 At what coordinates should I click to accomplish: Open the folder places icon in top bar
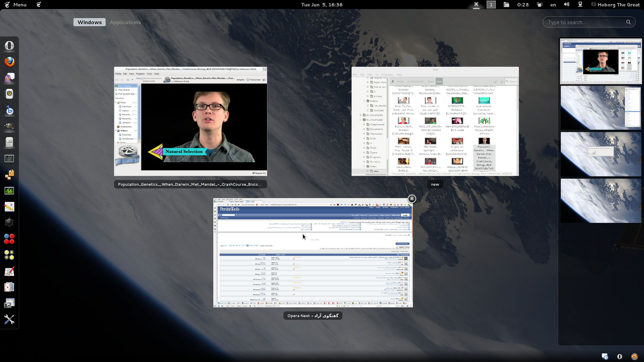point(506,5)
